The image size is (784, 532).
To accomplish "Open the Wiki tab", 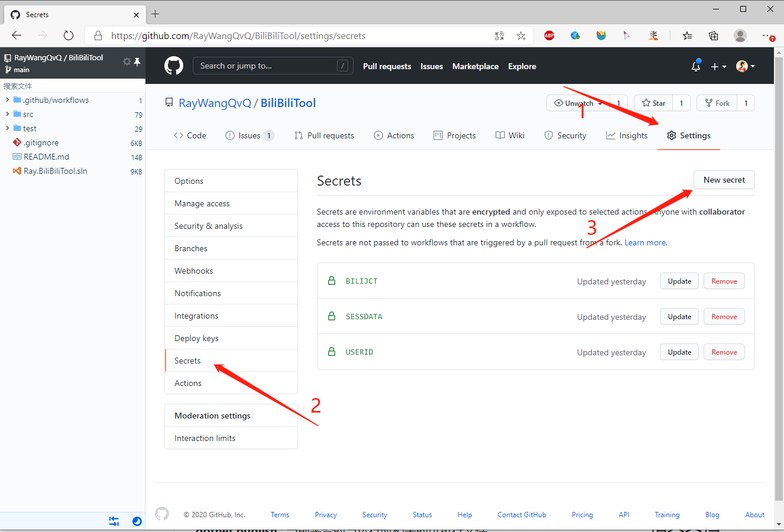I will (x=510, y=135).
